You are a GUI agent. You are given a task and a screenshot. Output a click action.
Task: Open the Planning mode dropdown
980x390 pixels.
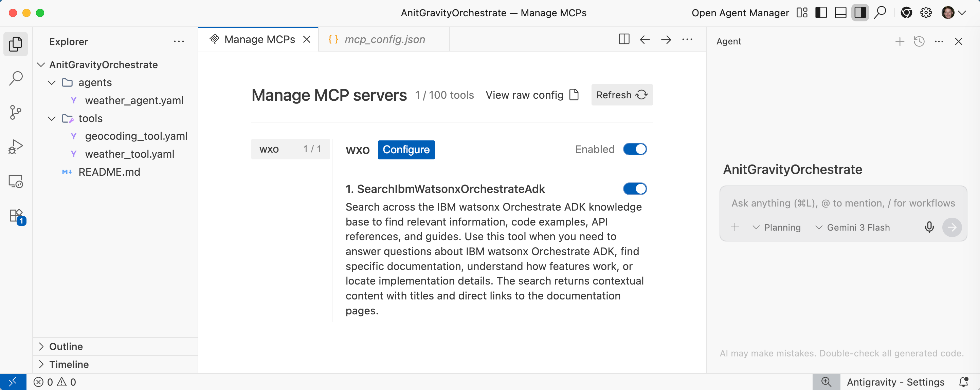777,227
